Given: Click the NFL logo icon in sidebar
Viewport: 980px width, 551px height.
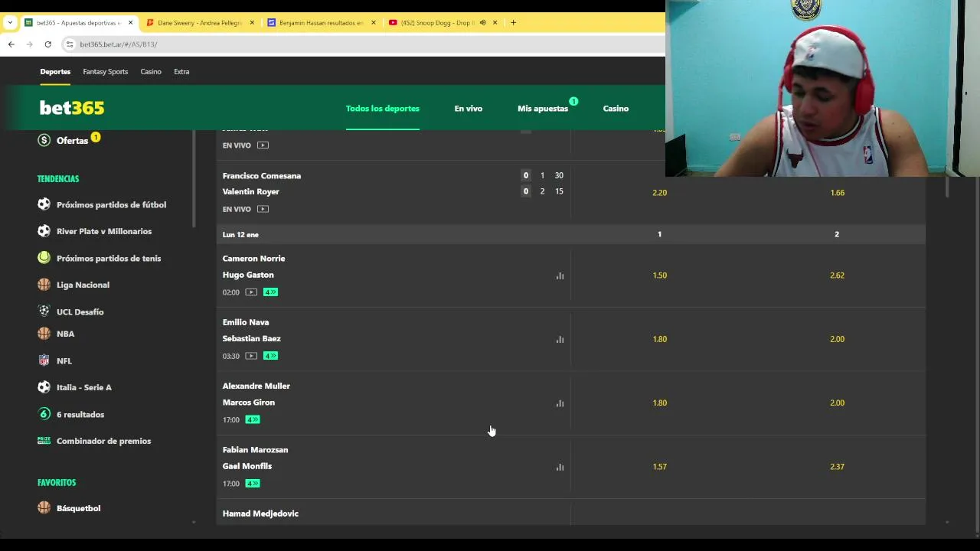Looking at the screenshot, I should coord(44,360).
